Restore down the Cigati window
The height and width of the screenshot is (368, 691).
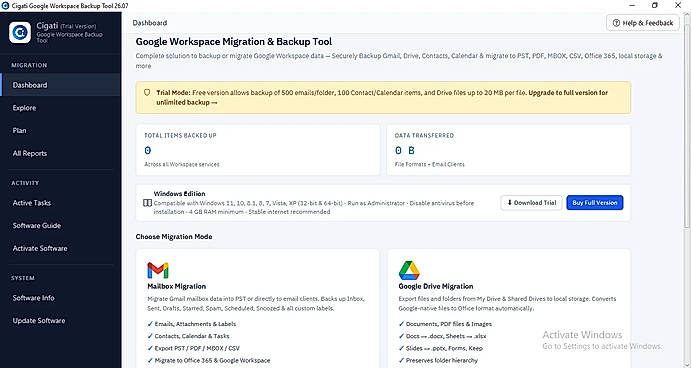point(655,5)
